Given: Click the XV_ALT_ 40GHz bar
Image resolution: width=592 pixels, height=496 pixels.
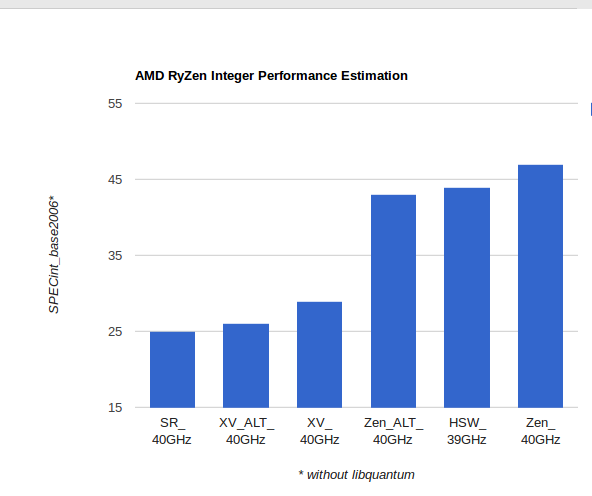Looking at the screenshot, I should (x=246, y=365).
